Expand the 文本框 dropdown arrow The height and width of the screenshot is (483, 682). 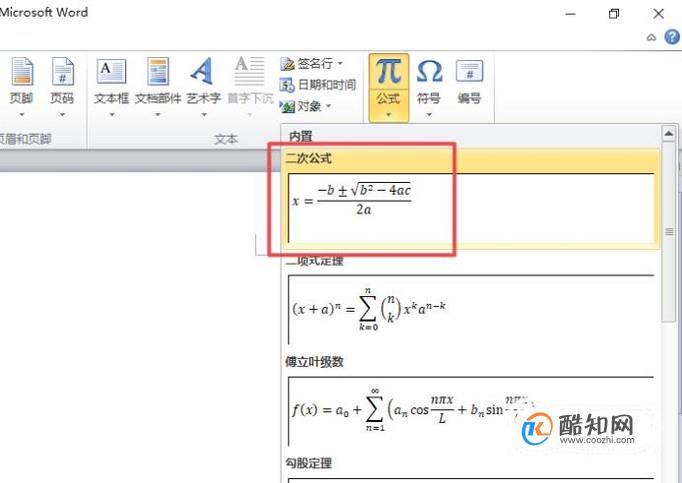pos(112,115)
